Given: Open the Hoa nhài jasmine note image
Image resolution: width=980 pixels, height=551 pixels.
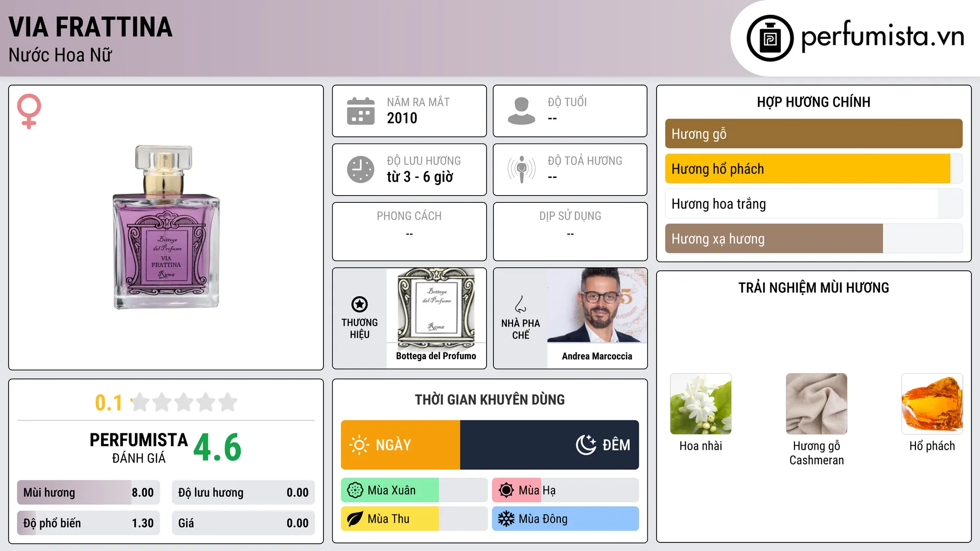Looking at the screenshot, I should coord(701,404).
